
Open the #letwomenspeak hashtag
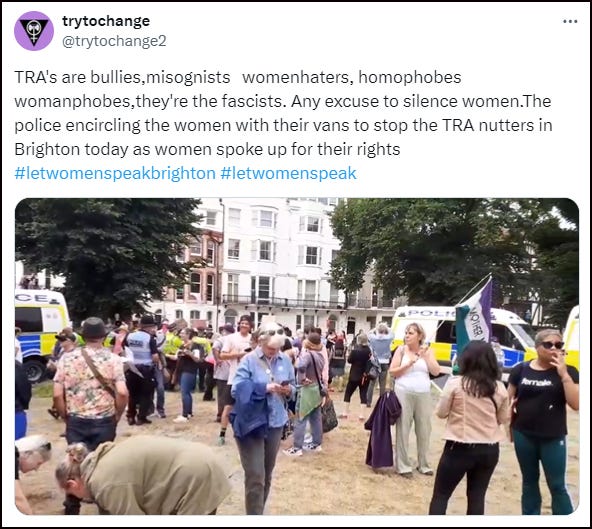[288, 173]
